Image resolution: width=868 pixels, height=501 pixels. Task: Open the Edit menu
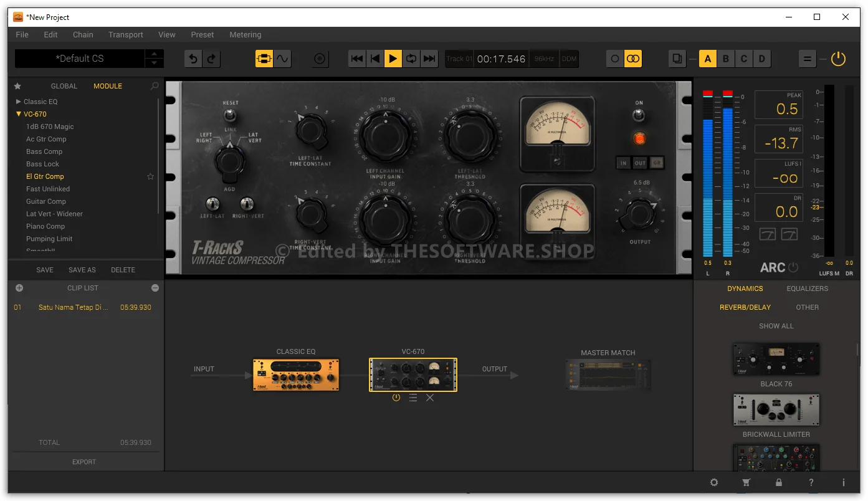click(50, 35)
